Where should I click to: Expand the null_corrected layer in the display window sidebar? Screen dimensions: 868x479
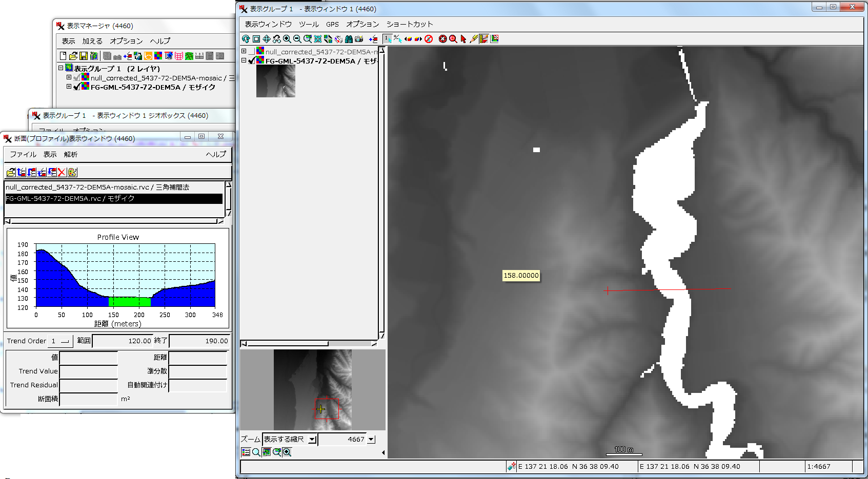click(x=244, y=51)
